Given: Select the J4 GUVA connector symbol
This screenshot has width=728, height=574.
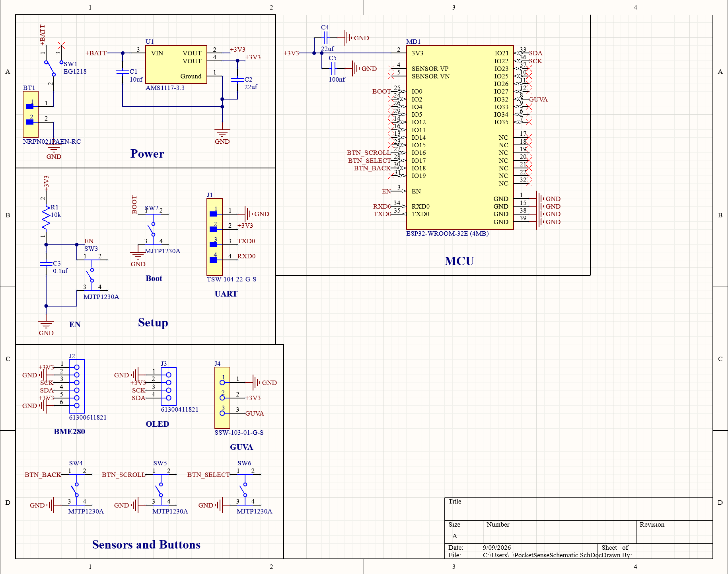Looking at the screenshot, I should point(222,398).
